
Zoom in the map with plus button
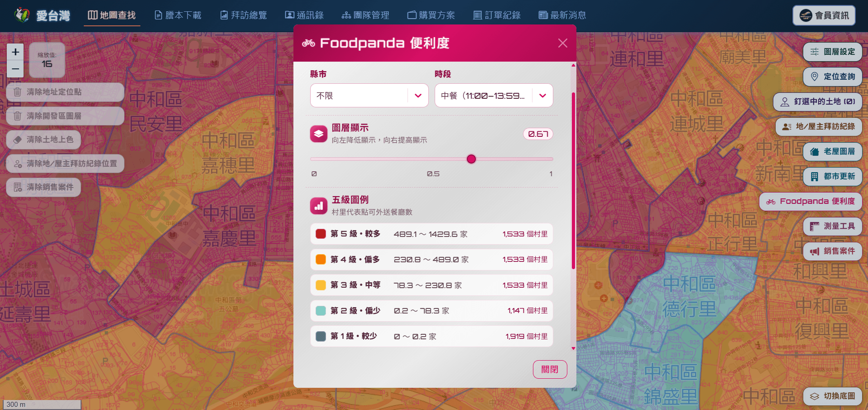15,52
